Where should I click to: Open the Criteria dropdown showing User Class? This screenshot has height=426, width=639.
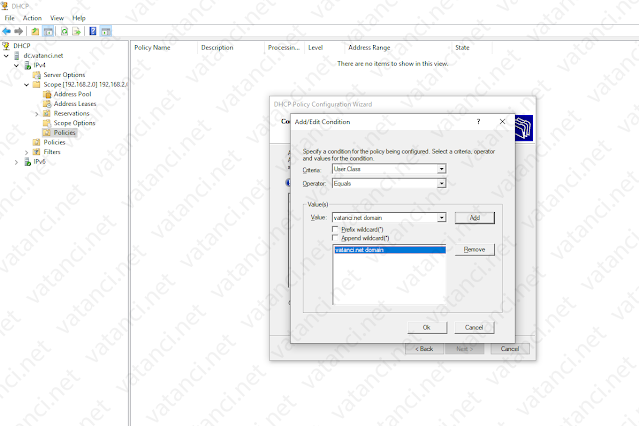click(441, 169)
